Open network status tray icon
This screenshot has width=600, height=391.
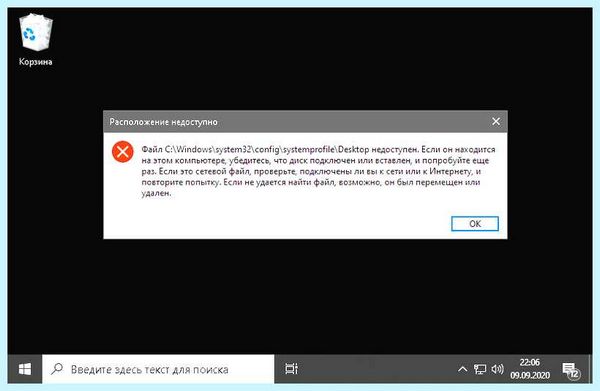pyautogui.click(x=480, y=369)
